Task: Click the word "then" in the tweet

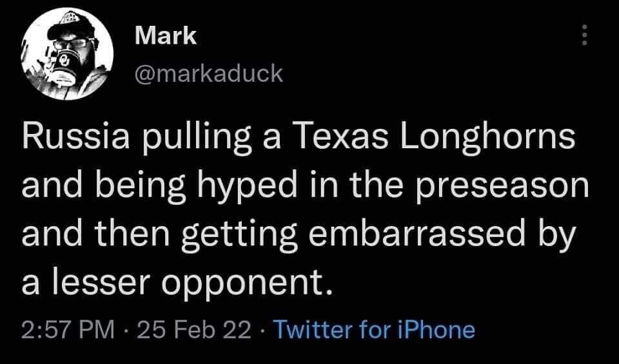Action: click(x=125, y=234)
